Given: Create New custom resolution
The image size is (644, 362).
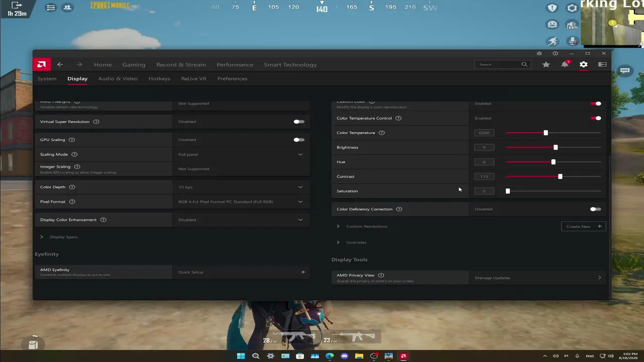Looking at the screenshot, I should tap(584, 226).
